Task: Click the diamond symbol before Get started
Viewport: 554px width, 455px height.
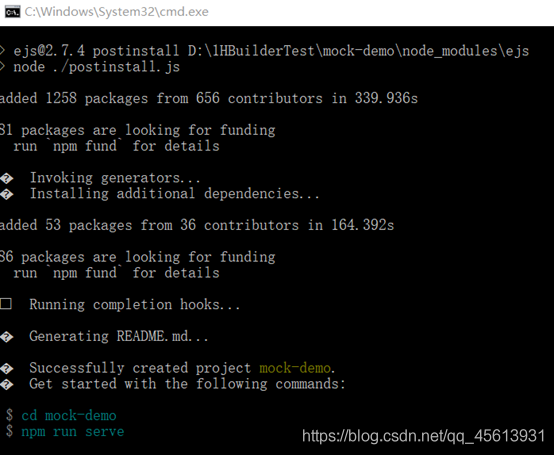Action: click(x=7, y=384)
